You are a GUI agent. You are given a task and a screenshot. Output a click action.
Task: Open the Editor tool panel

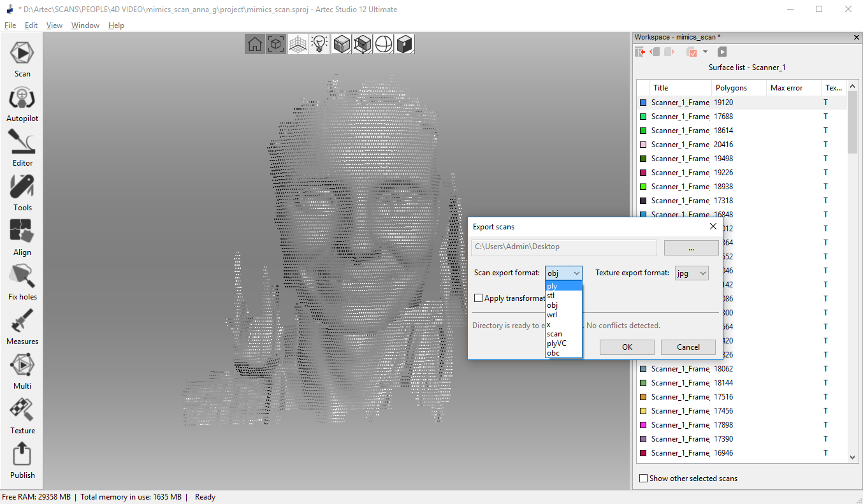22,148
